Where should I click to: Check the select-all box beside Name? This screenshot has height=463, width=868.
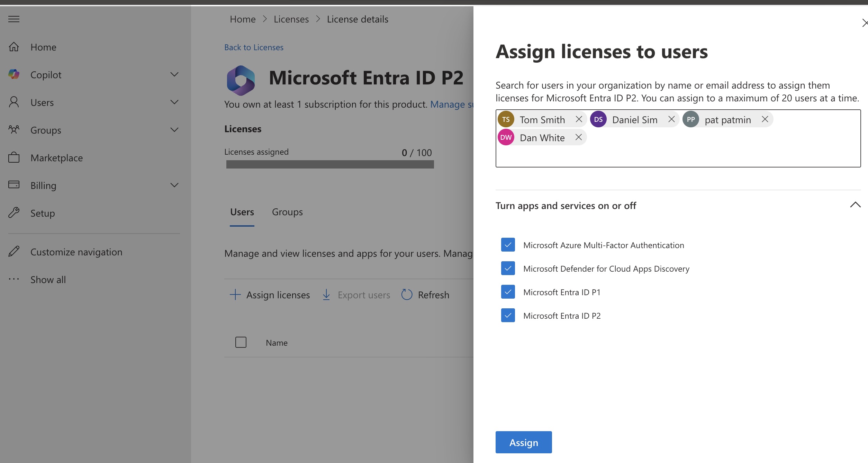pos(241,342)
